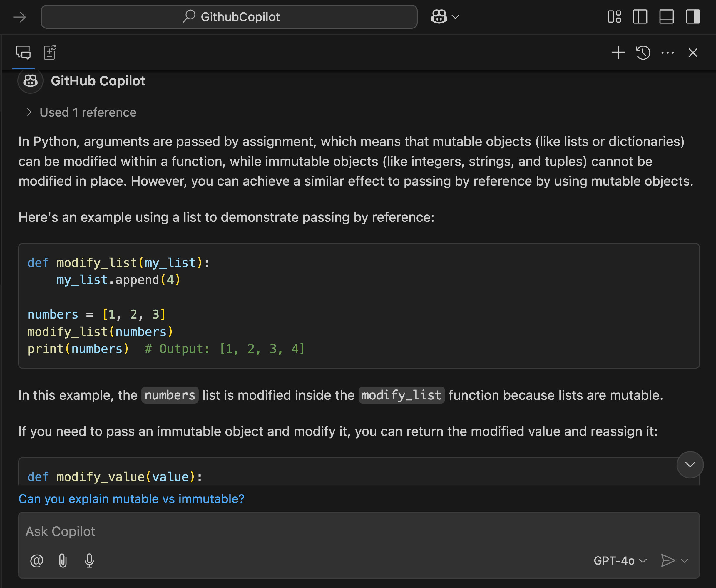The width and height of the screenshot is (716, 588).
Task: Switch to the Chat tab
Action: coord(24,53)
